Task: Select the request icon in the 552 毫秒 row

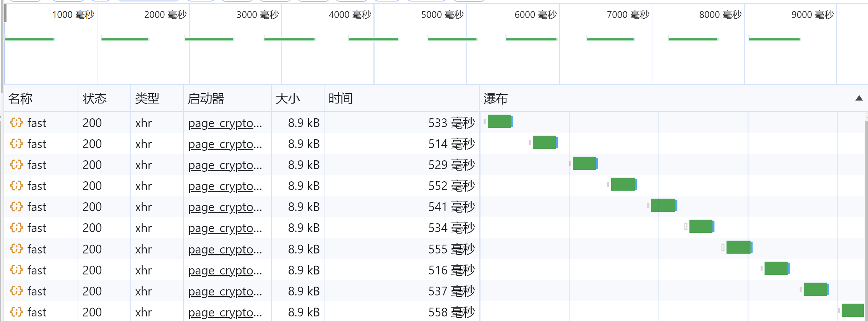Action: coord(16,186)
